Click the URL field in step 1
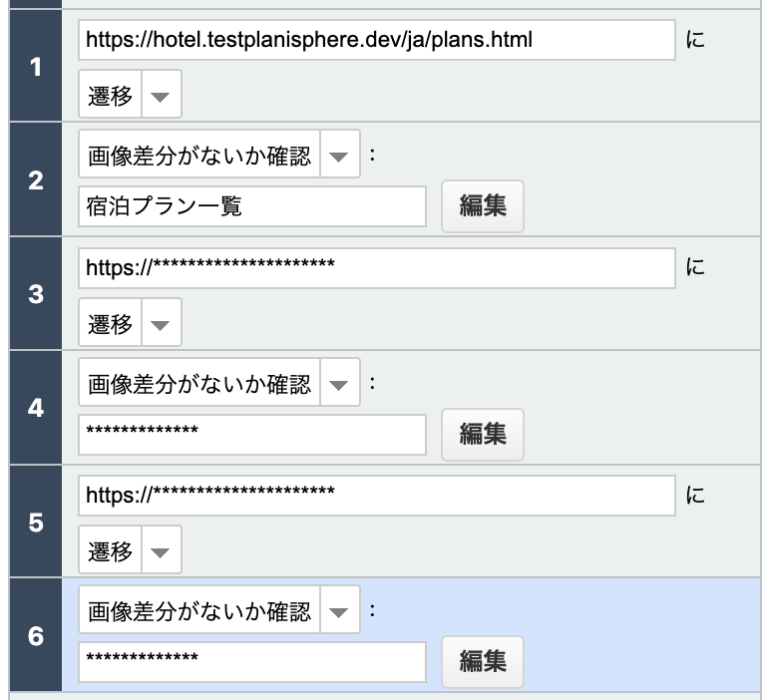The height and width of the screenshot is (700, 770). point(377,40)
